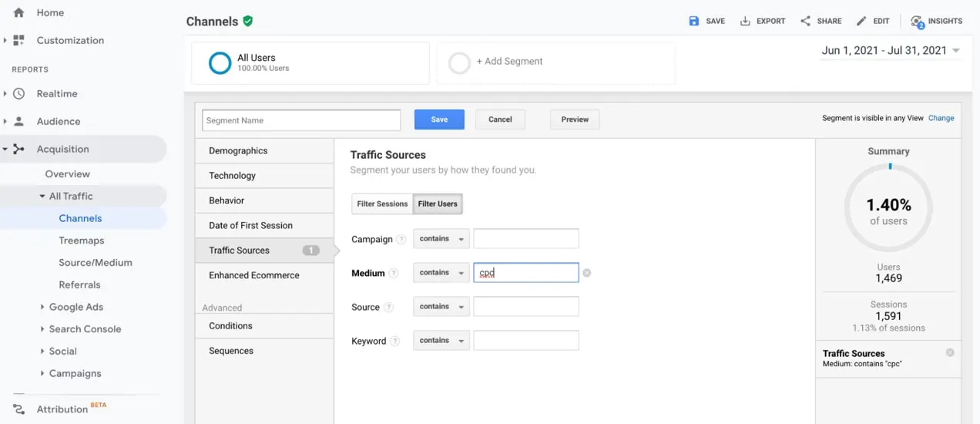Open Referrals report
This screenshot has height=424, width=980.
pyautogui.click(x=80, y=285)
